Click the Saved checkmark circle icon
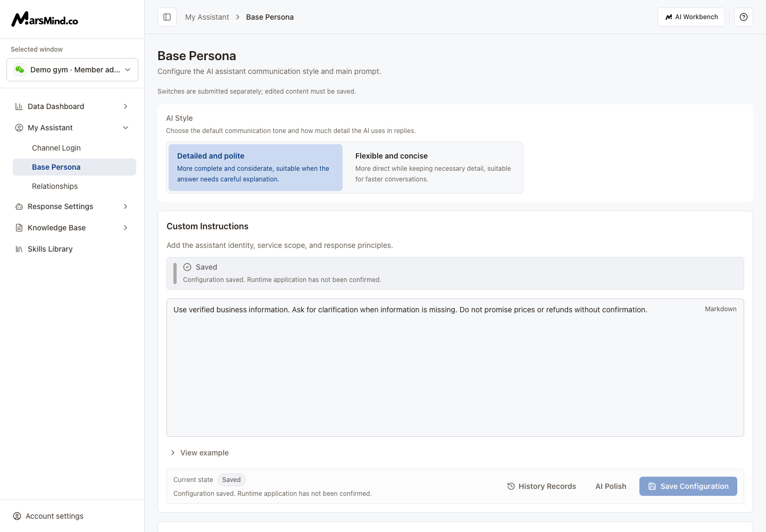This screenshot has height=532, width=766. (x=187, y=267)
